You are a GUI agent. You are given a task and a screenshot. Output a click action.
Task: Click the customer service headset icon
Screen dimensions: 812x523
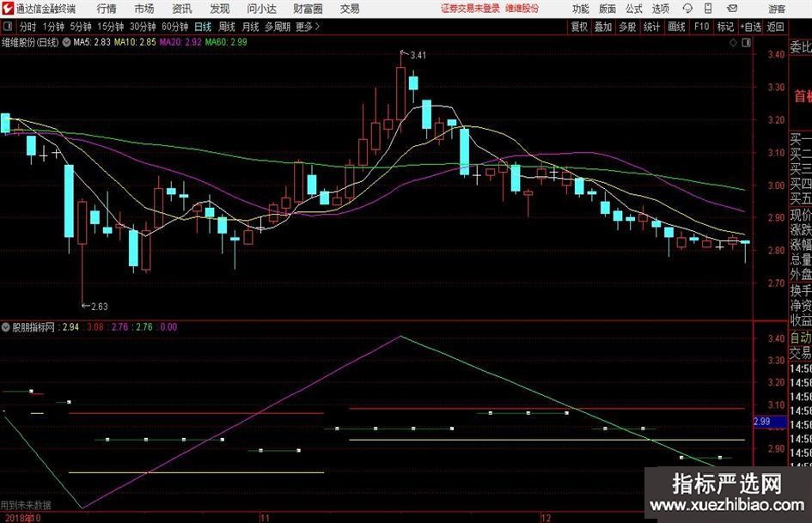pos(687,9)
